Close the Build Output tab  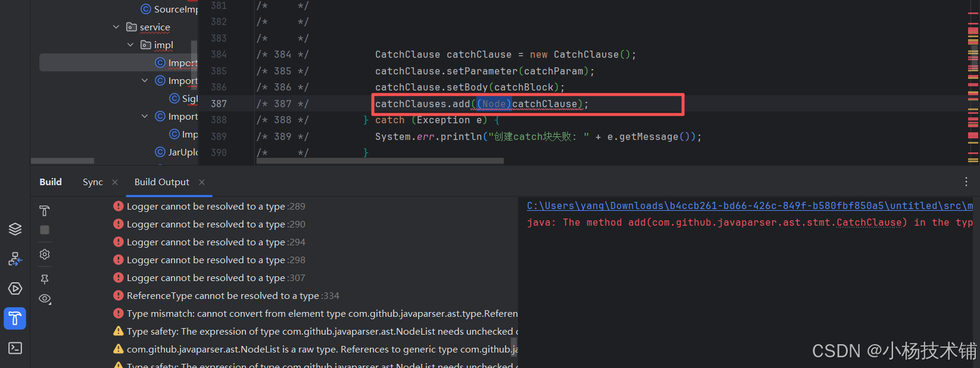pos(202,182)
